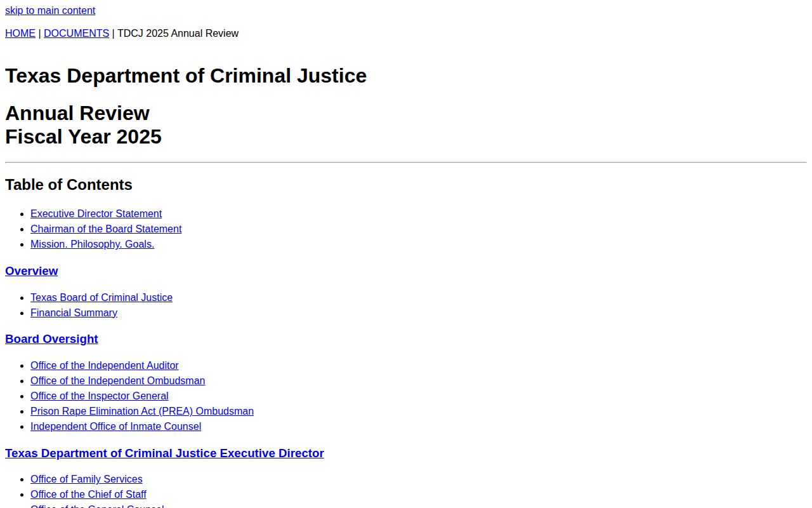Open the Financial Summary link
The width and height of the screenshot is (812, 508).
(x=74, y=313)
